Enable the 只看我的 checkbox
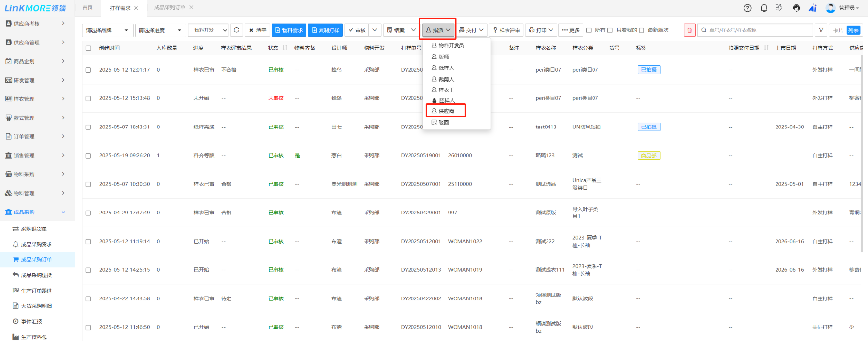Screen dimensions: 868x341 click(610, 30)
